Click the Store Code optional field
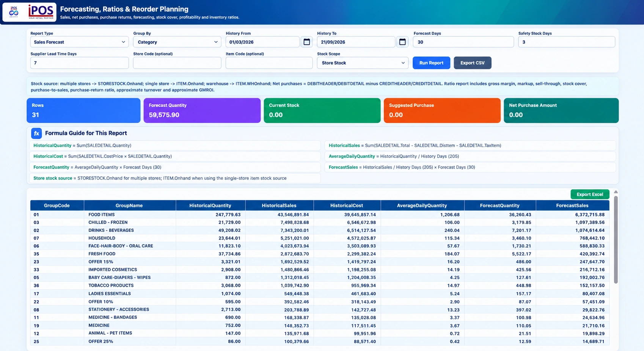Viewport: 644px width, 351px height. point(177,63)
